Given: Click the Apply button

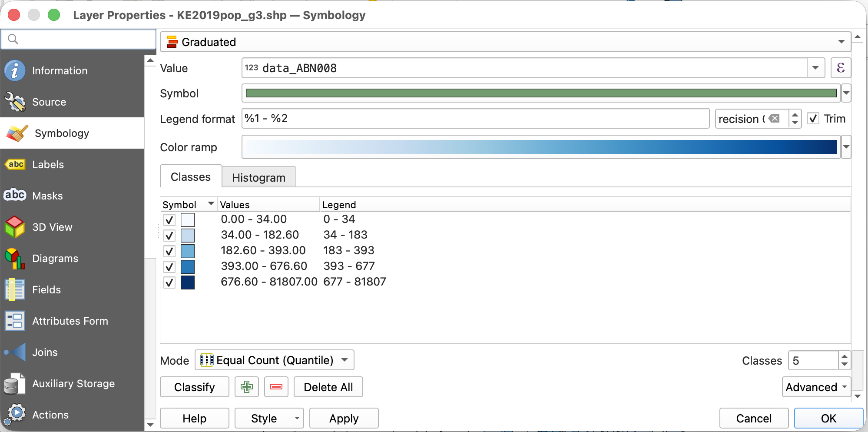Looking at the screenshot, I should pos(344,418).
